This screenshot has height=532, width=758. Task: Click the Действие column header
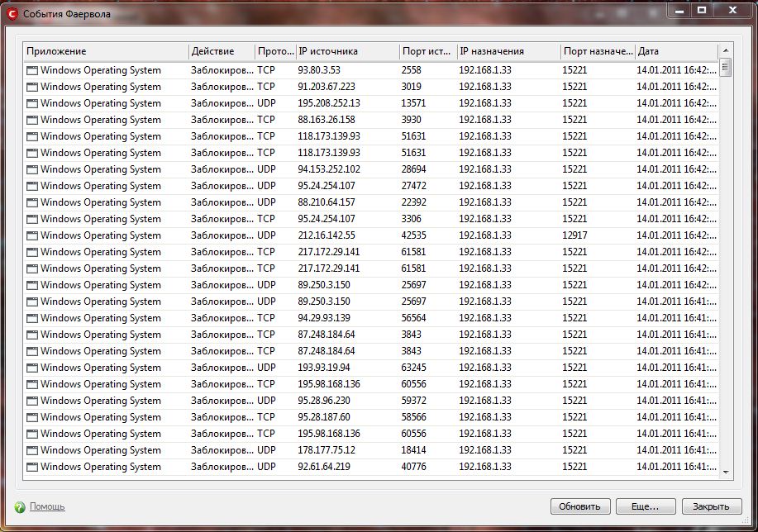(x=220, y=51)
